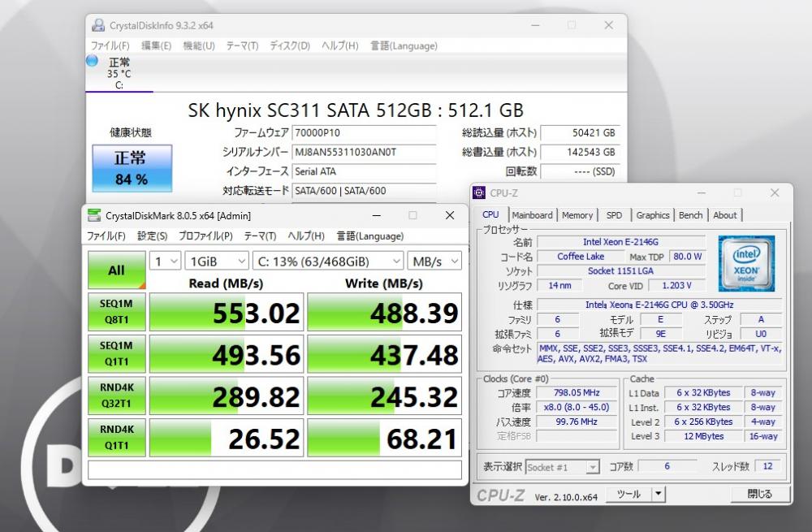
Task: Switch to Mainboard tab in CPU-Z
Action: click(x=532, y=215)
